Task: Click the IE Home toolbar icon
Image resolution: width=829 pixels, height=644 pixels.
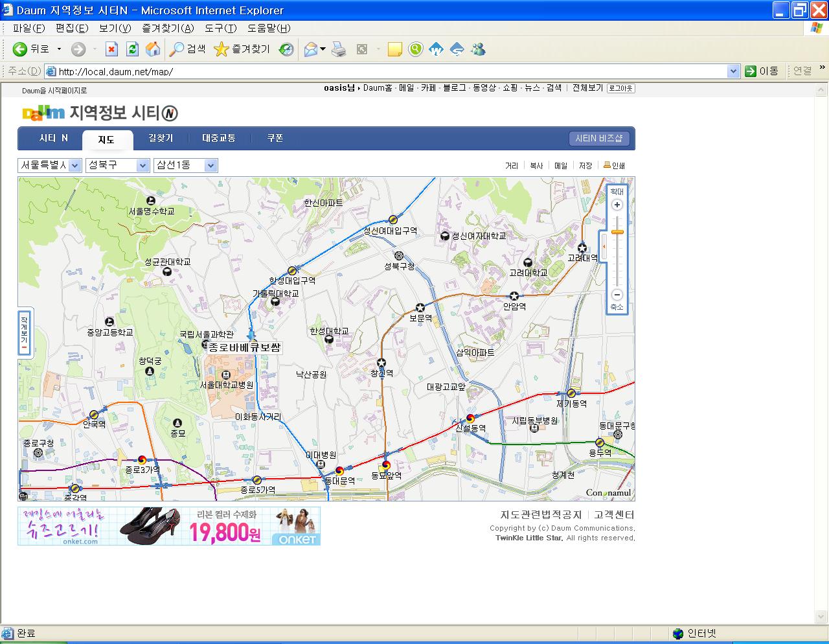Action: [153, 49]
